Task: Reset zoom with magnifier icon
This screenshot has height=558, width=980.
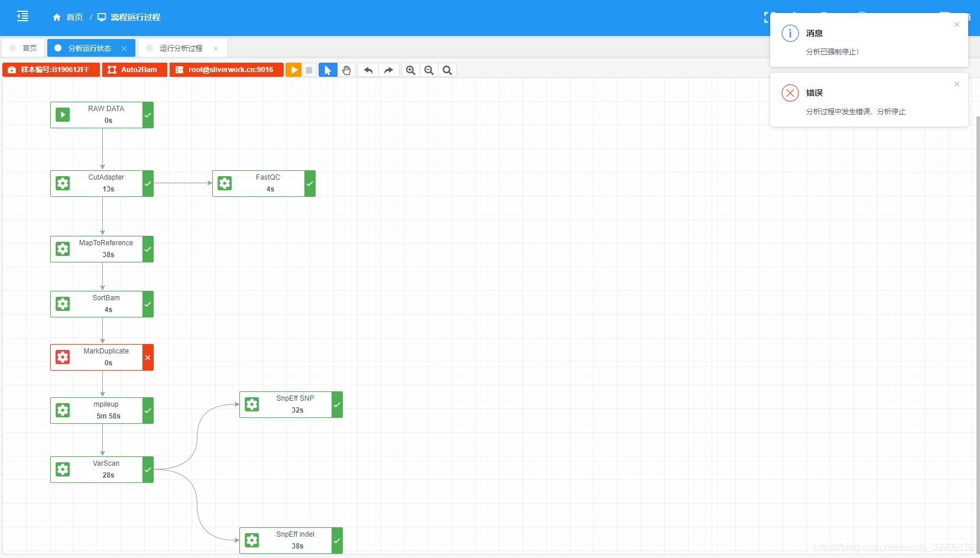Action: coord(447,70)
